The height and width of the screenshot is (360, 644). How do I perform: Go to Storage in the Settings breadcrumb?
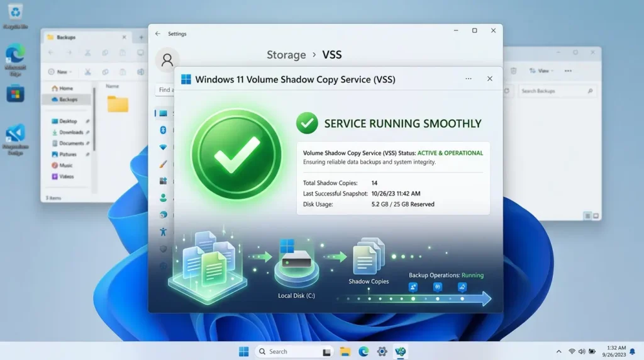tap(286, 55)
